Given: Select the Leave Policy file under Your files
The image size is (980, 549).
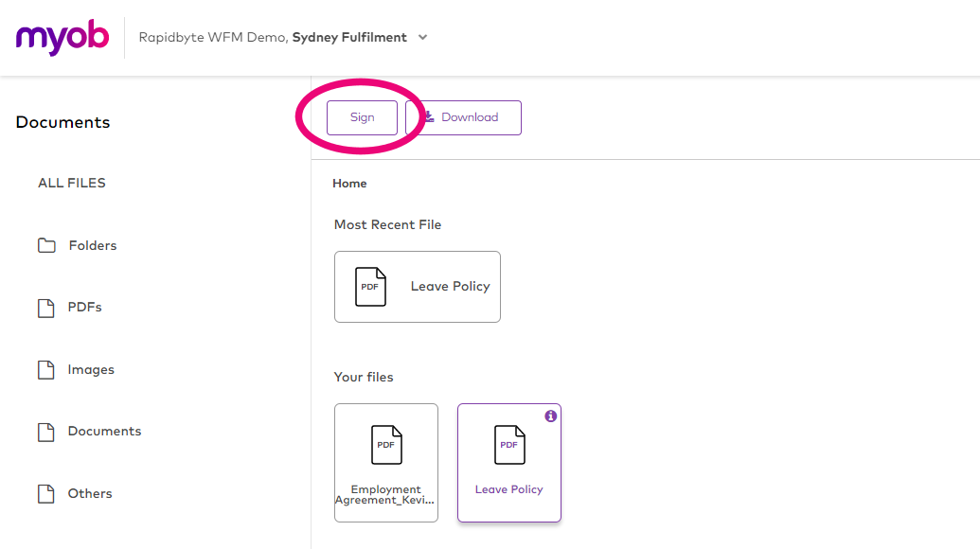Looking at the screenshot, I should (509, 463).
